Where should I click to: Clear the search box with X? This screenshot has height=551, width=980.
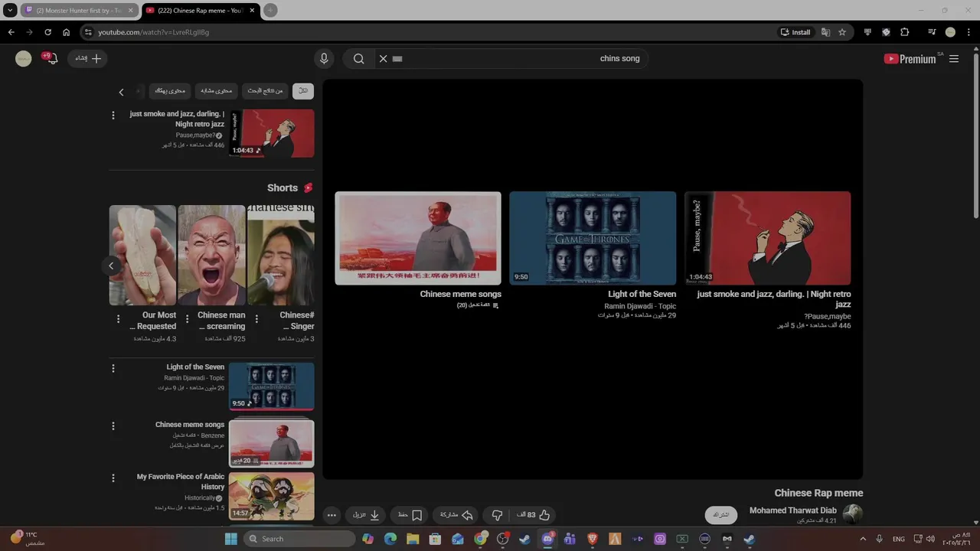(384, 58)
